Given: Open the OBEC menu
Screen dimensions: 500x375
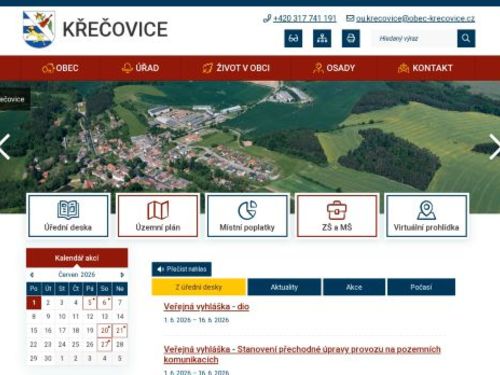Looking at the screenshot, I should click(x=60, y=68).
